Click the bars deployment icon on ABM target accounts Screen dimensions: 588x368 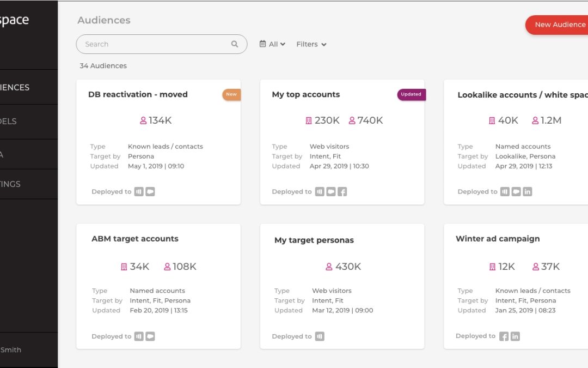[139, 336]
